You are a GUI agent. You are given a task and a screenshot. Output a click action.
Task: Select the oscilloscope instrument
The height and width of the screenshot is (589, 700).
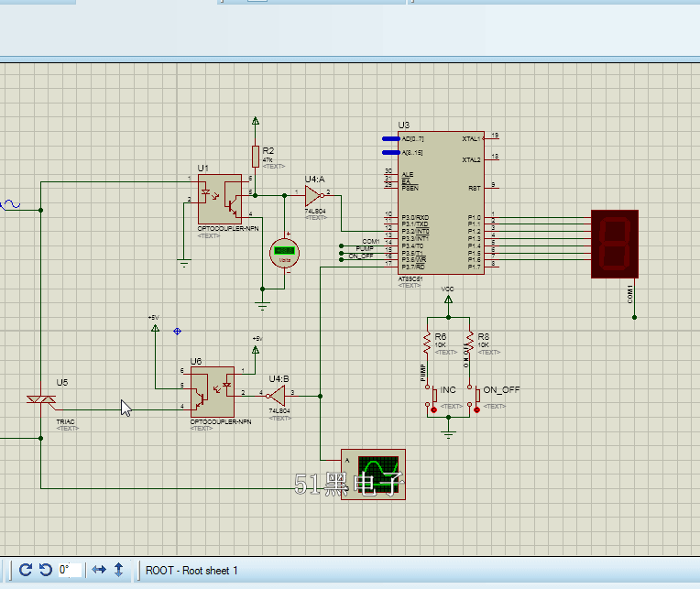[373, 474]
